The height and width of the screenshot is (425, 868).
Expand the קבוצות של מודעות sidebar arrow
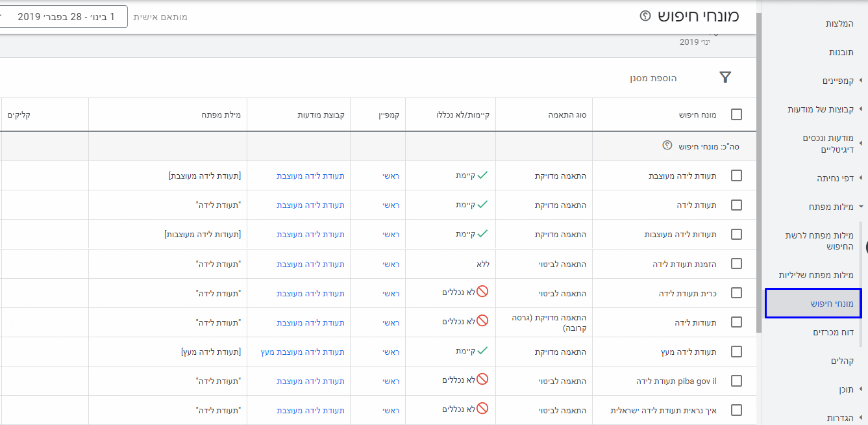861,109
